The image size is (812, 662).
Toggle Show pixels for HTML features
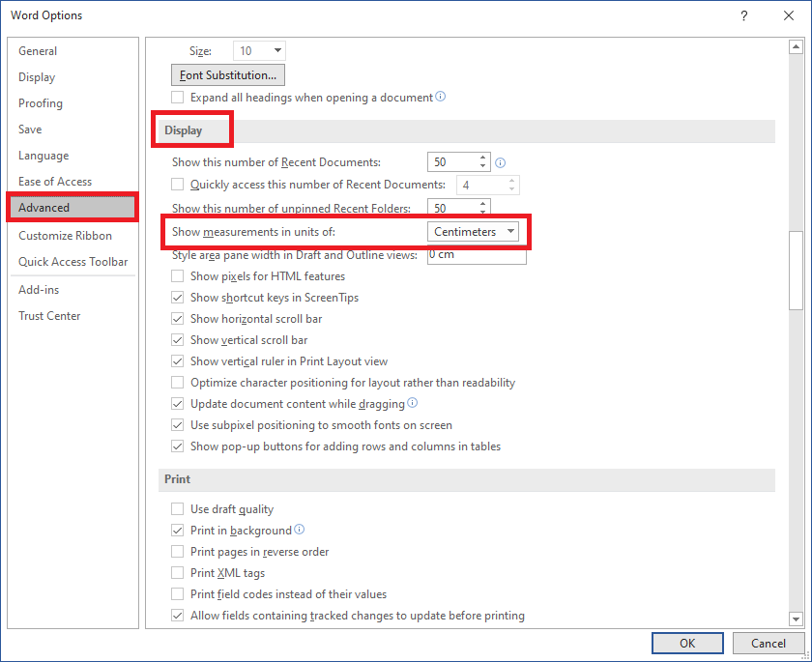coord(178,276)
